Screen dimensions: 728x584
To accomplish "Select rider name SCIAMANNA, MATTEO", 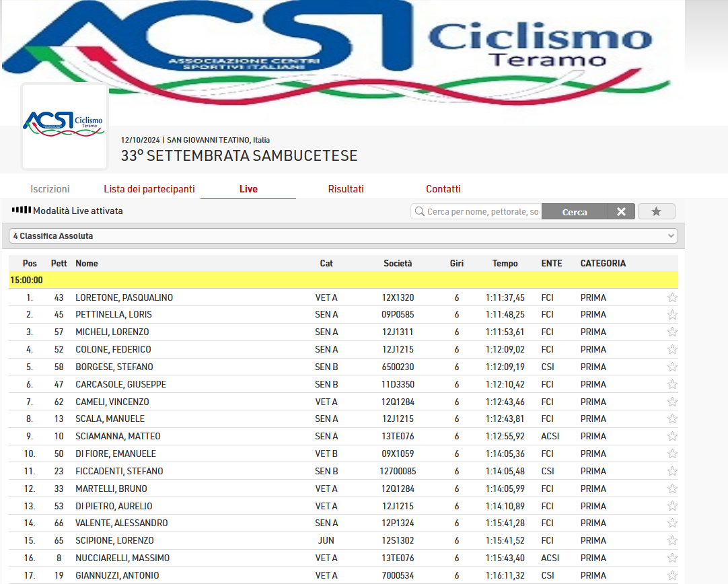I will (x=118, y=437).
